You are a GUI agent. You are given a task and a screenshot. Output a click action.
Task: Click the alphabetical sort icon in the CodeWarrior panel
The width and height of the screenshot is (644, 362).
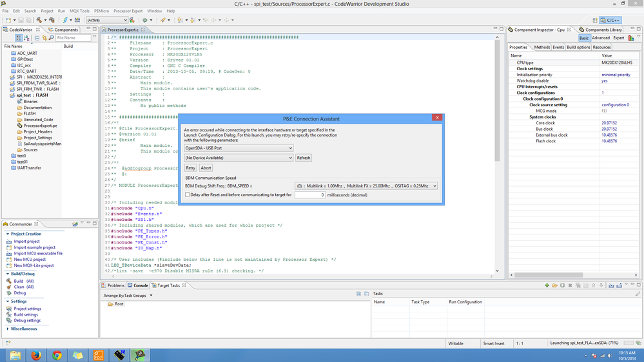click(x=26, y=38)
